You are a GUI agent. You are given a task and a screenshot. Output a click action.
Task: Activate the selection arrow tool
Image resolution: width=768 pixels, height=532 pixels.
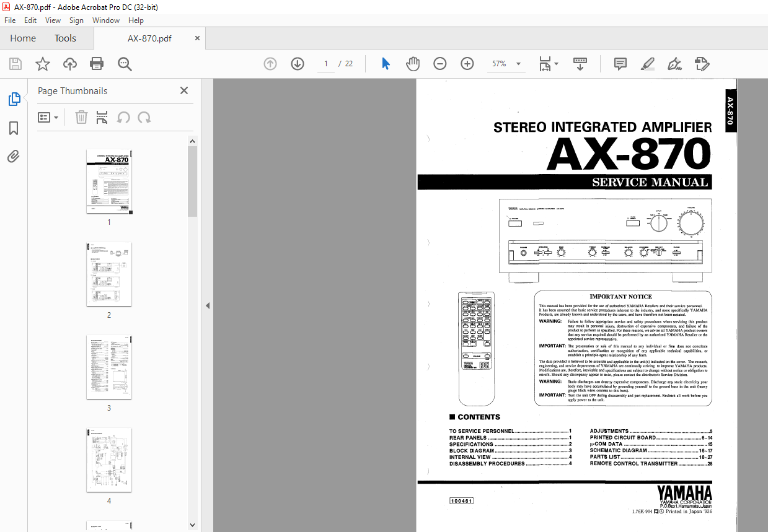click(x=386, y=64)
